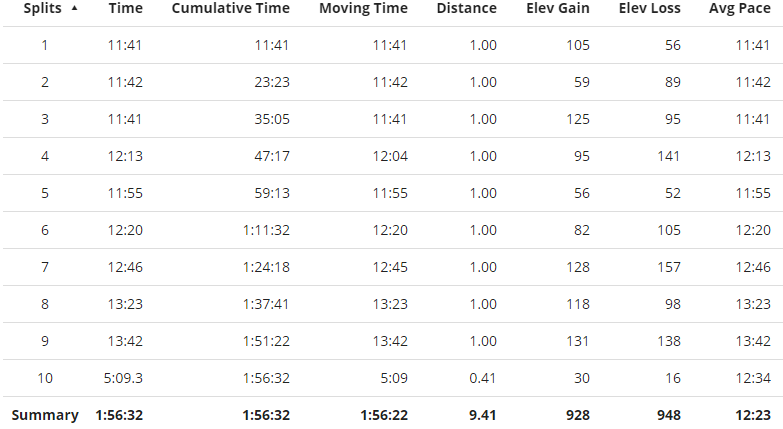Click moving time 12:45 in split 7
The width and height of the screenshot is (783, 429).
click(390, 267)
